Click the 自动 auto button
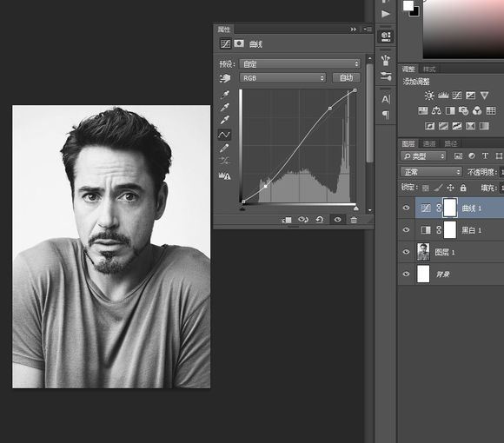The image size is (504, 443). point(346,77)
